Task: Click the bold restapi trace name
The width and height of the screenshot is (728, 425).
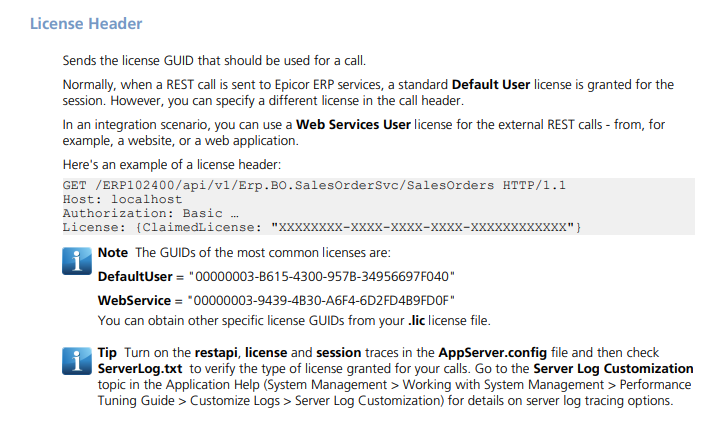Action: (x=216, y=353)
